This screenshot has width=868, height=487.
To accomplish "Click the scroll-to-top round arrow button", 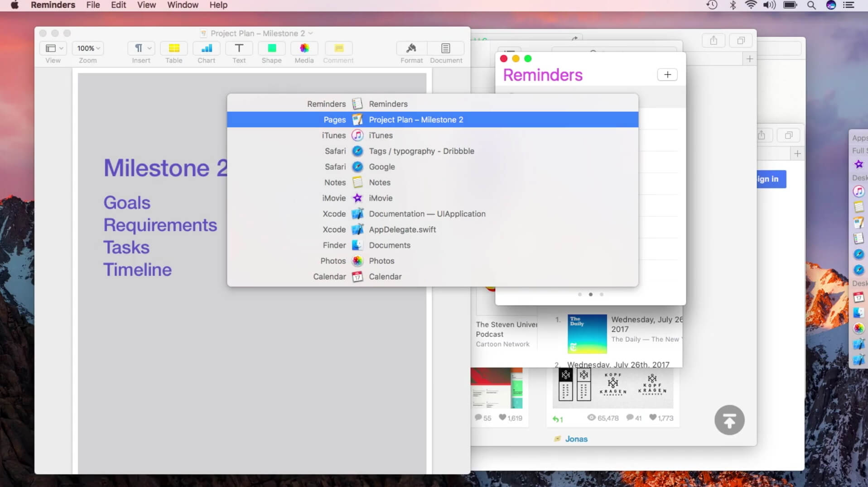I will coord(729,420).
